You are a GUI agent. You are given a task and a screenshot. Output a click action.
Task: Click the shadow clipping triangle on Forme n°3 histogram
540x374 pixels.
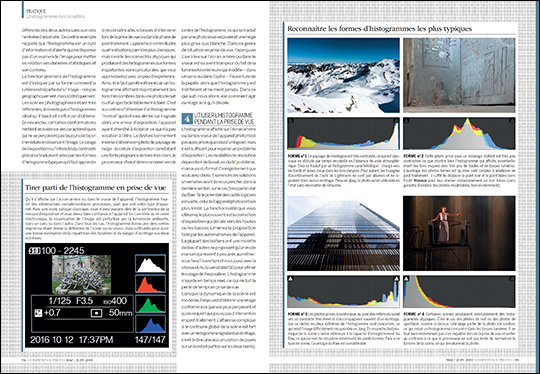pos(291,279)
